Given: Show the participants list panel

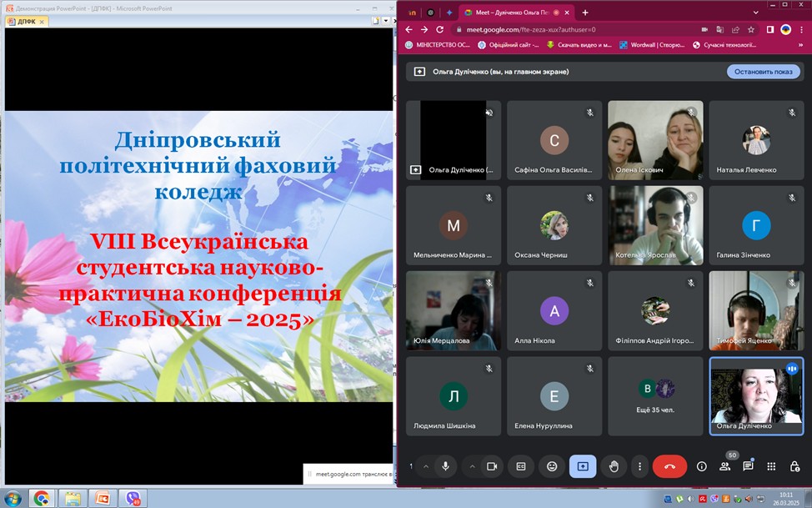Looking at the screenshot, I should coord(724,466).
